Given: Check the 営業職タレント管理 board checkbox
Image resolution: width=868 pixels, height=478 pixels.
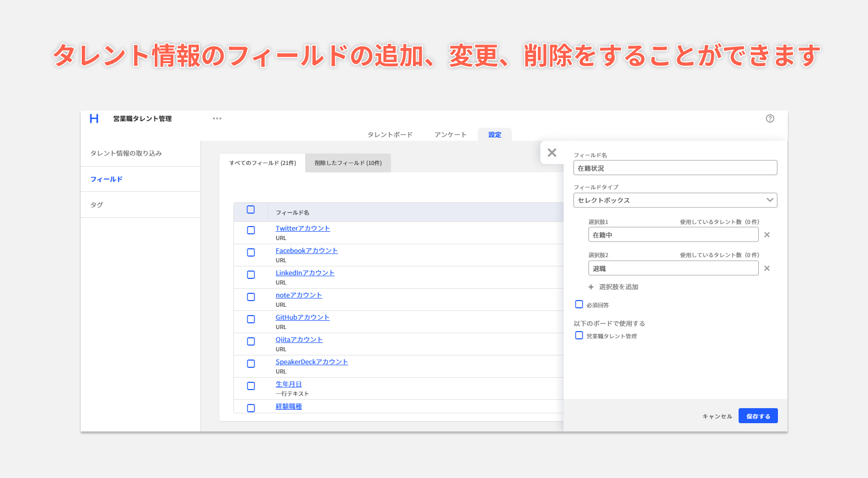Looking at the screenshot, I should point(579,335).
